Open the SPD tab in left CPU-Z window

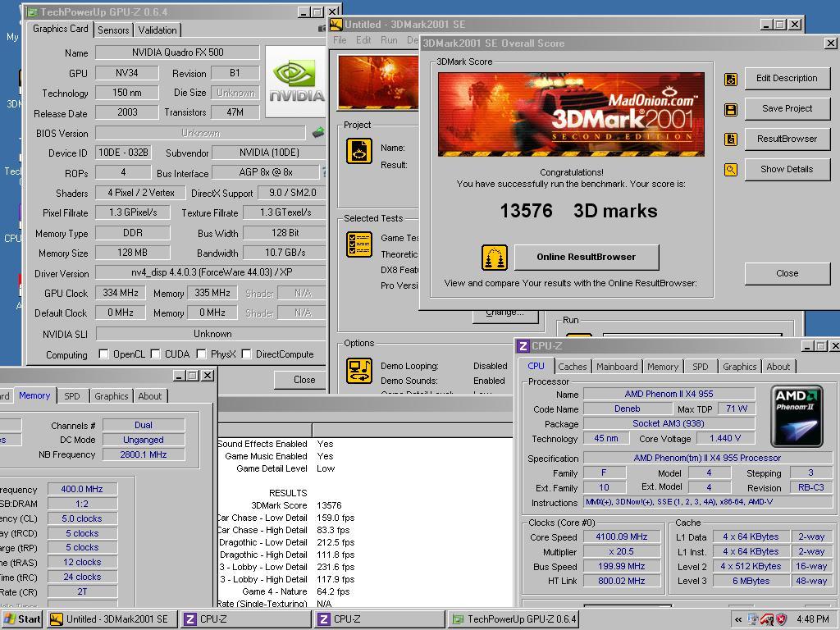point(72,396)
